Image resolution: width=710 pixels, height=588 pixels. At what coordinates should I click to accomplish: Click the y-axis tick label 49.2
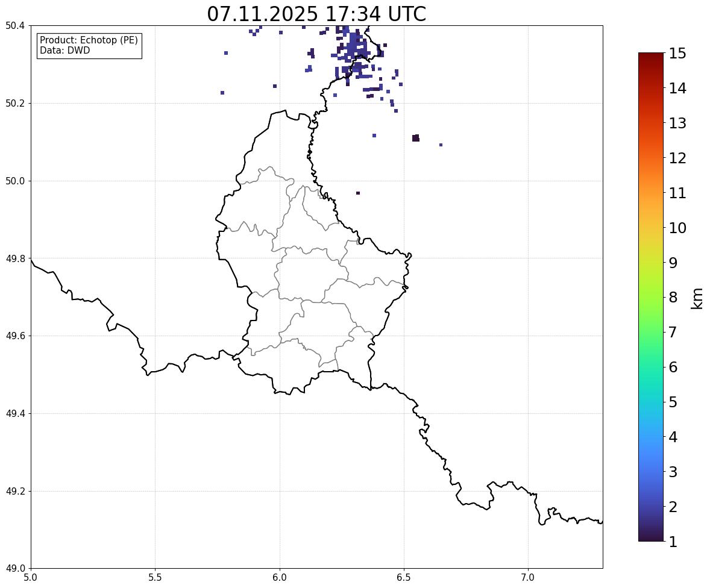[15, 491]
